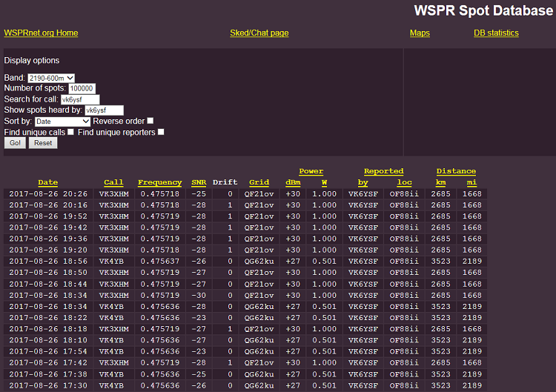The height and width of the screenshot is (392, 556).
Task: Click the Reset button
Action: [43, 142]
